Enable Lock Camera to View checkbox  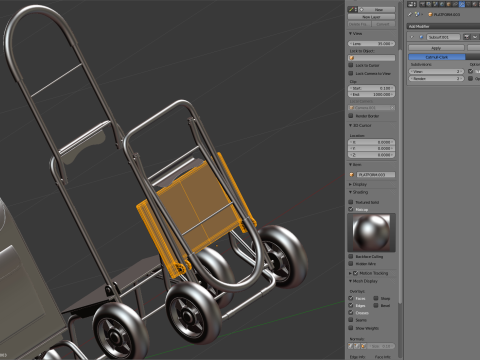pos(351,73)
